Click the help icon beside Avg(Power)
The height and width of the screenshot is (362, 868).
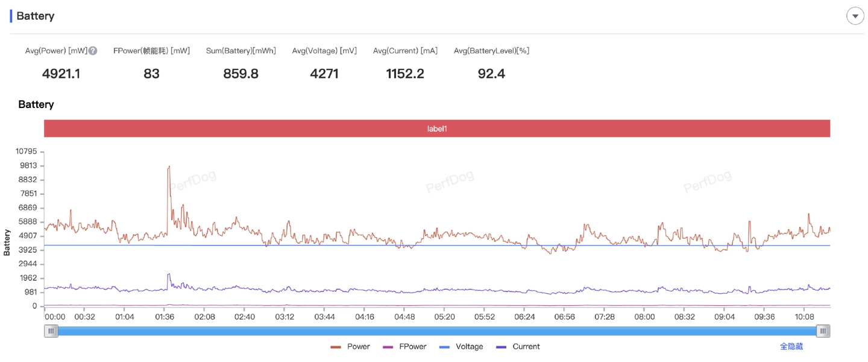point(93,51)
